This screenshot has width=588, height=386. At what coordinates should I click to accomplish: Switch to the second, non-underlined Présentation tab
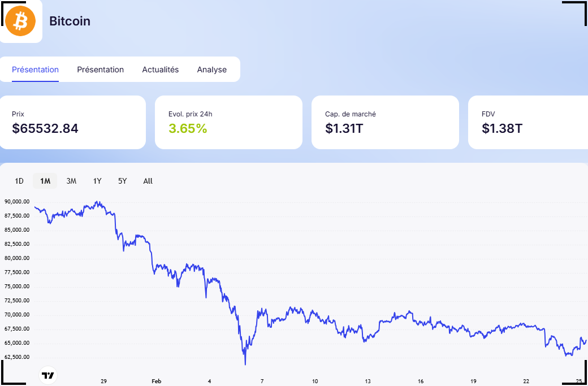coord(100,70)
